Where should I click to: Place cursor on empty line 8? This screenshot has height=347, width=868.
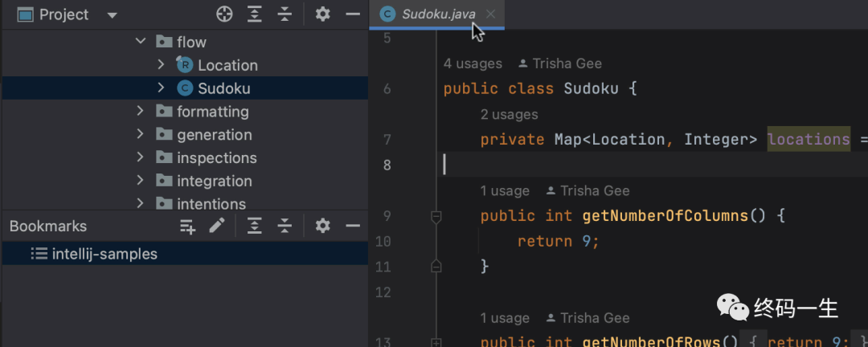click(x=653, y=165)
